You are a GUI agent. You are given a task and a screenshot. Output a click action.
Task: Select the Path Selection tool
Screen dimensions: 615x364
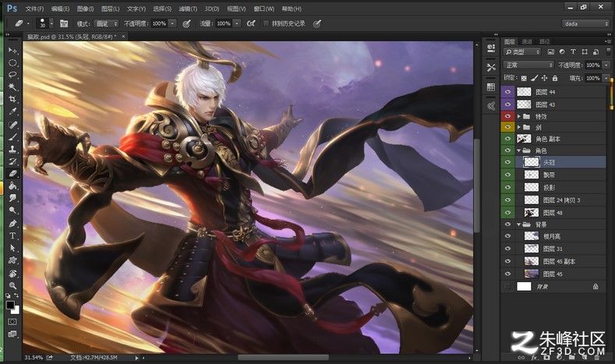[12, 248]
